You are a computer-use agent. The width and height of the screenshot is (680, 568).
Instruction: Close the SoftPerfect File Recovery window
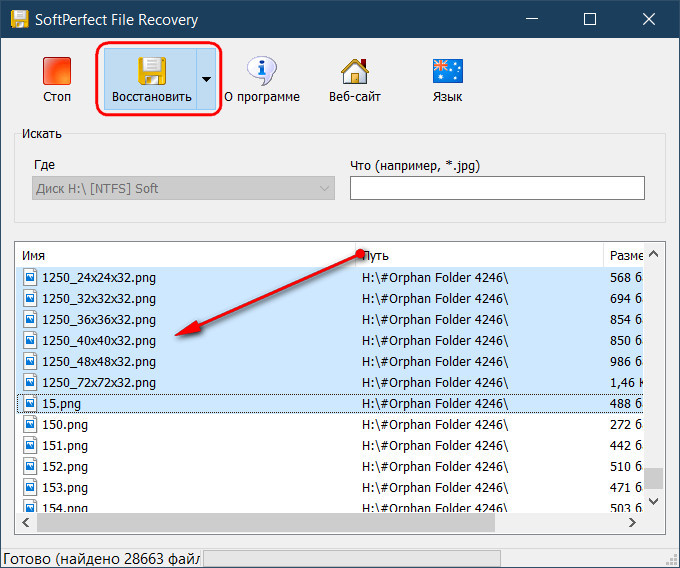point(649,19)
